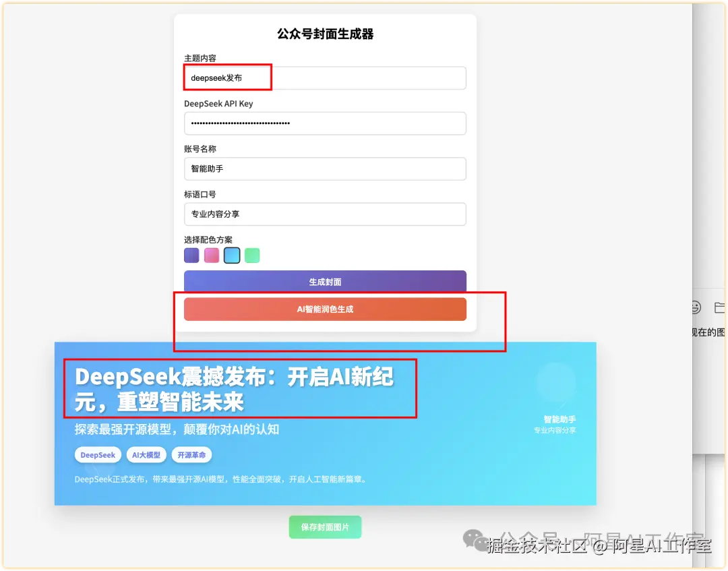Click the 智能助手 label on cover
The width and height of the screenshot is (728, 571).
[560, 420]
